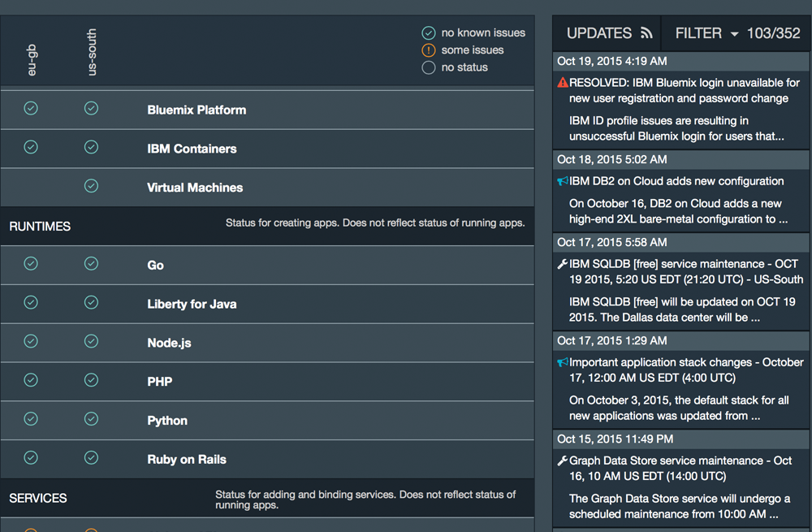
Task: Click us-south status icon for PHP
Action: coord(91,380)
